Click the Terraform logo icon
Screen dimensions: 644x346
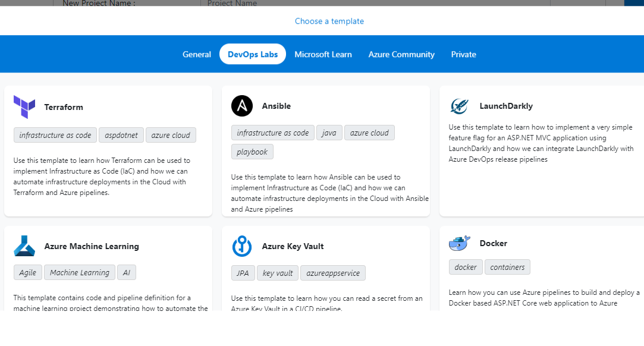tap(24, 107)
